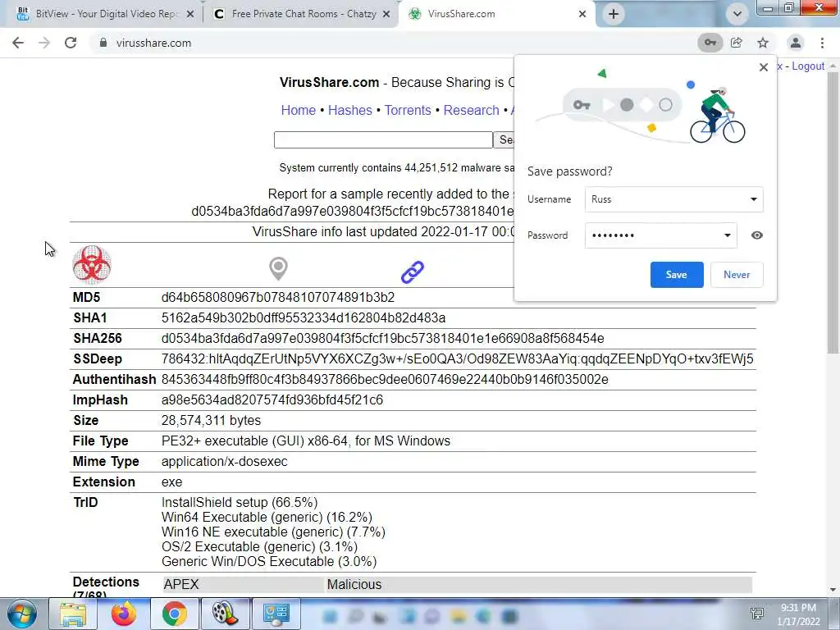This screenshot has height=630, width=840.
Task: Click the share page icon
Action: click(x=737, y=43)
